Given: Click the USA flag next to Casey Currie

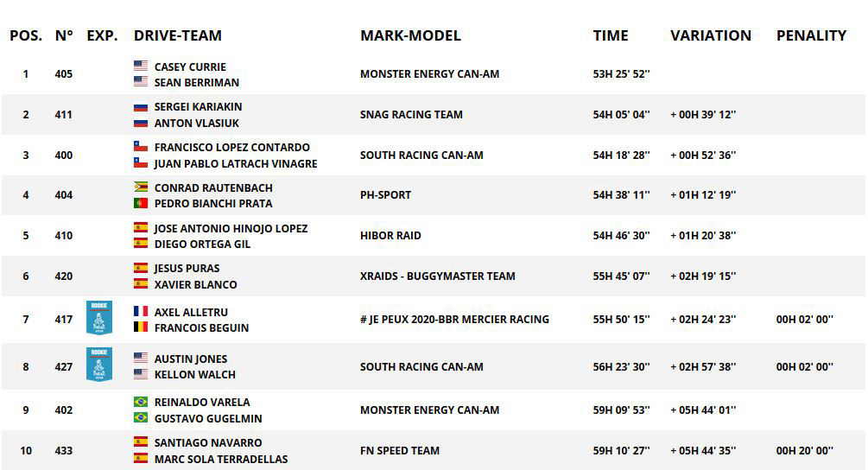Looking at the screenshot, I should [x=141, y=66].
